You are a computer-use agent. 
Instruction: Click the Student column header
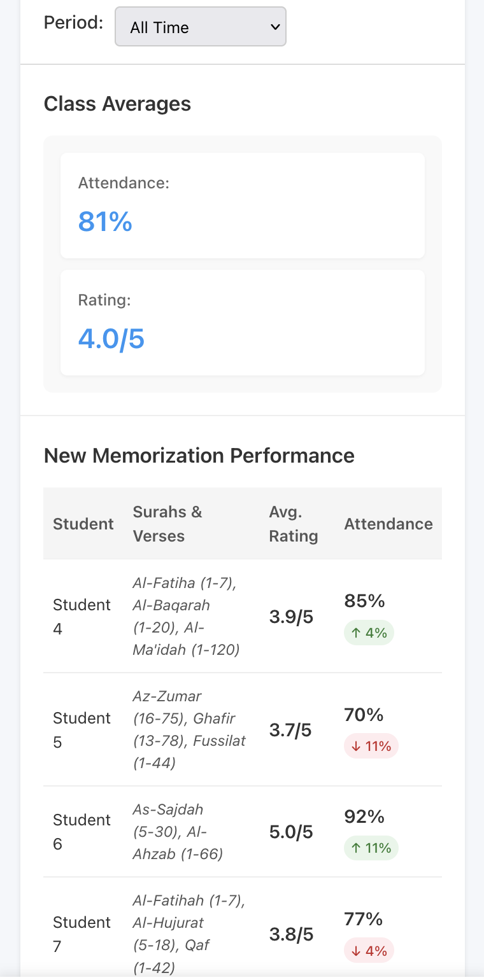coord(83,524)
